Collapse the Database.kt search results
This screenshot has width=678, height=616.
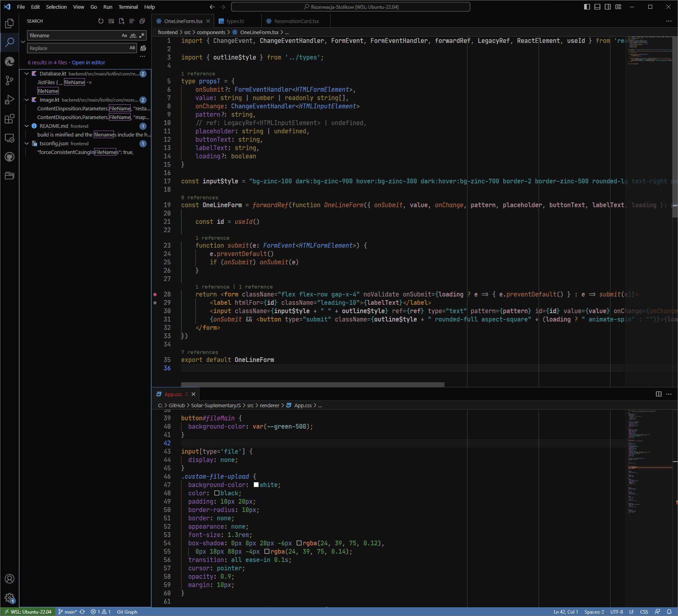click(x=27, y=74)
